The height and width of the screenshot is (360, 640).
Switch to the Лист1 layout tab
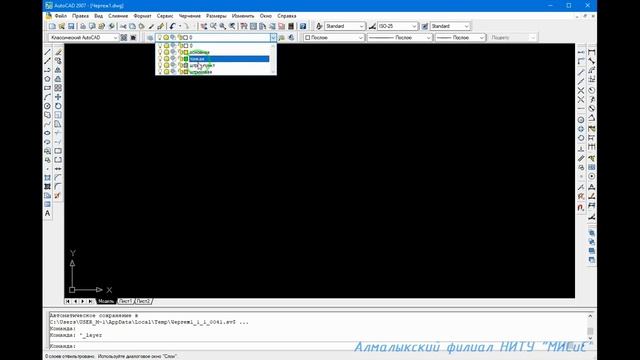[x=125, y=301]
